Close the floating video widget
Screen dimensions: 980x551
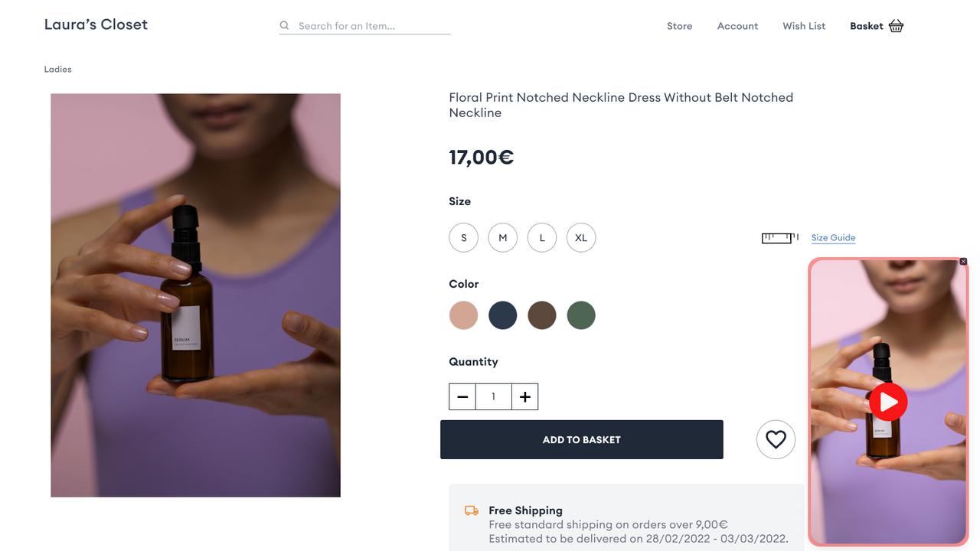[963, 261]
